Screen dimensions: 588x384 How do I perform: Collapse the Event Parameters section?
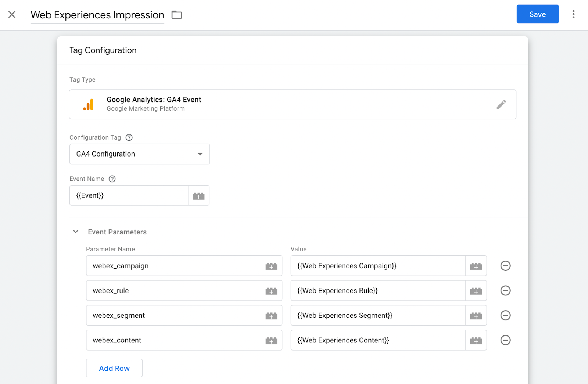tap(76, 232)
